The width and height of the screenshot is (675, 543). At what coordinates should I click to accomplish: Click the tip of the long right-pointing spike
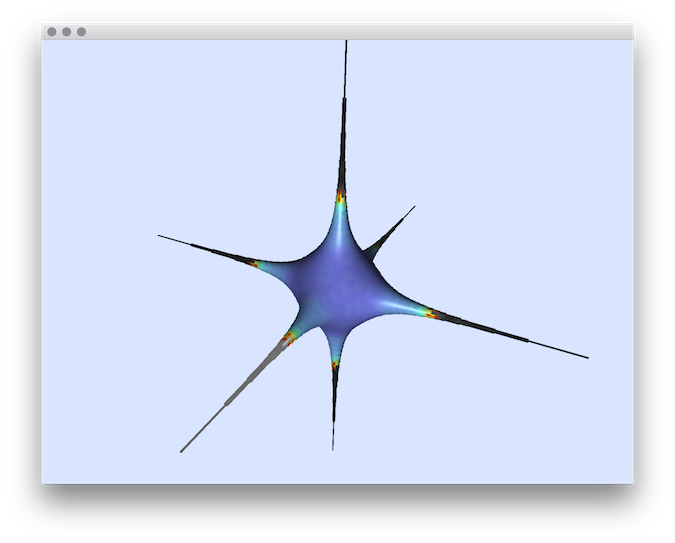click(586, 357)
